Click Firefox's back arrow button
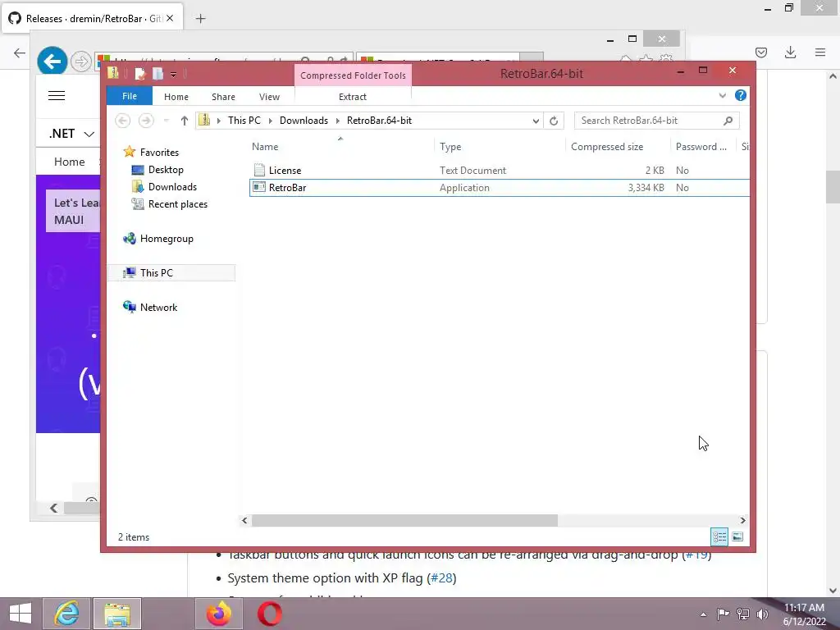The width and height of the screenshot is (840, 630). (20, 52)
